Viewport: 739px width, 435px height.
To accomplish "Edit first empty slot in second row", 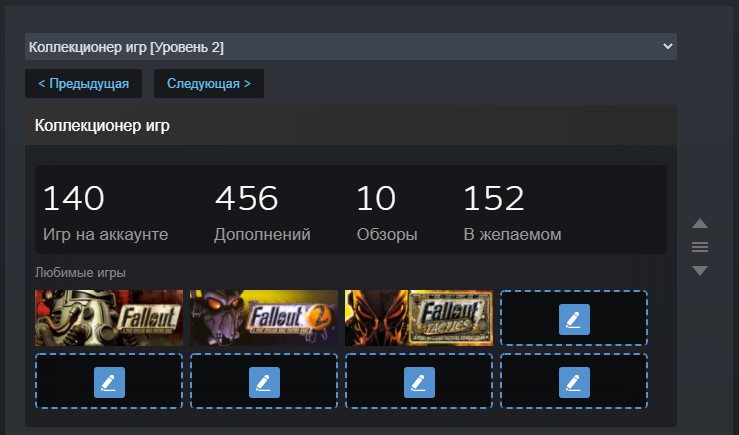I will coord(109,381).
